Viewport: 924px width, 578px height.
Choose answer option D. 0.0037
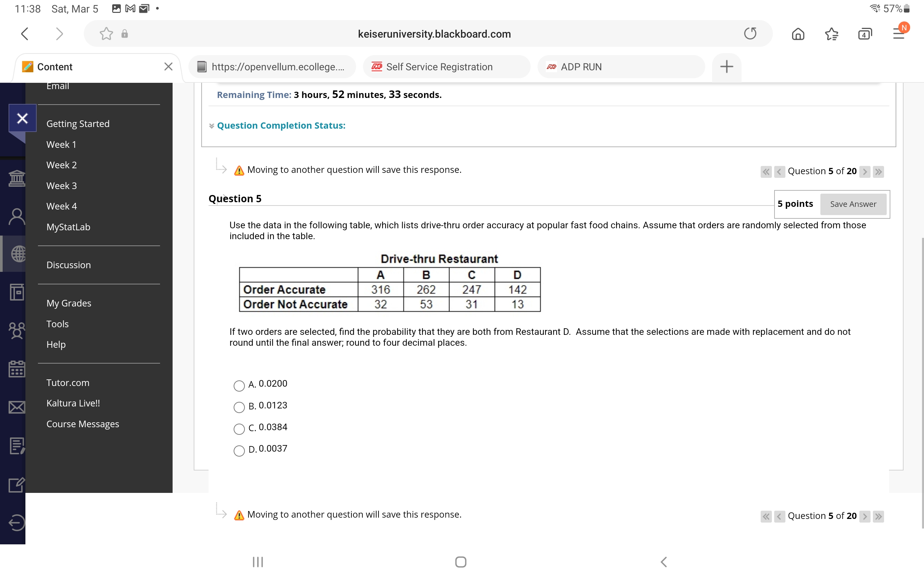[239, 451]
